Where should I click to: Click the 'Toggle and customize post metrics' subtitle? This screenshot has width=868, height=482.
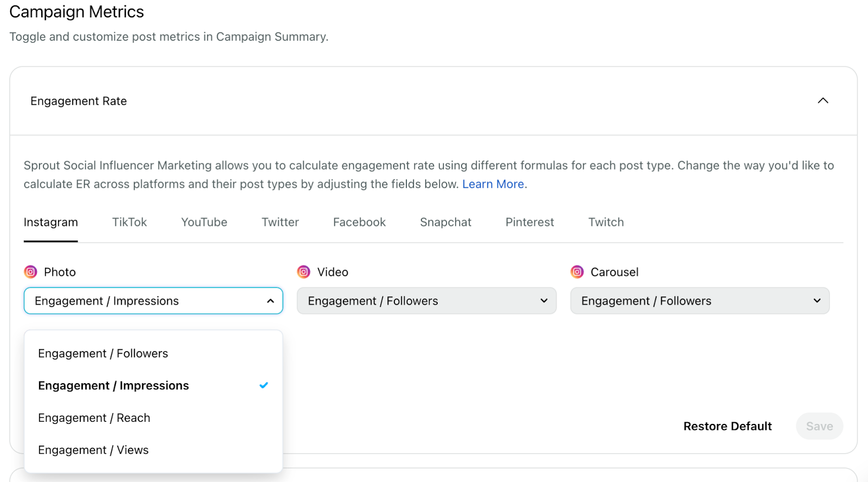click(x=169, y=37)
